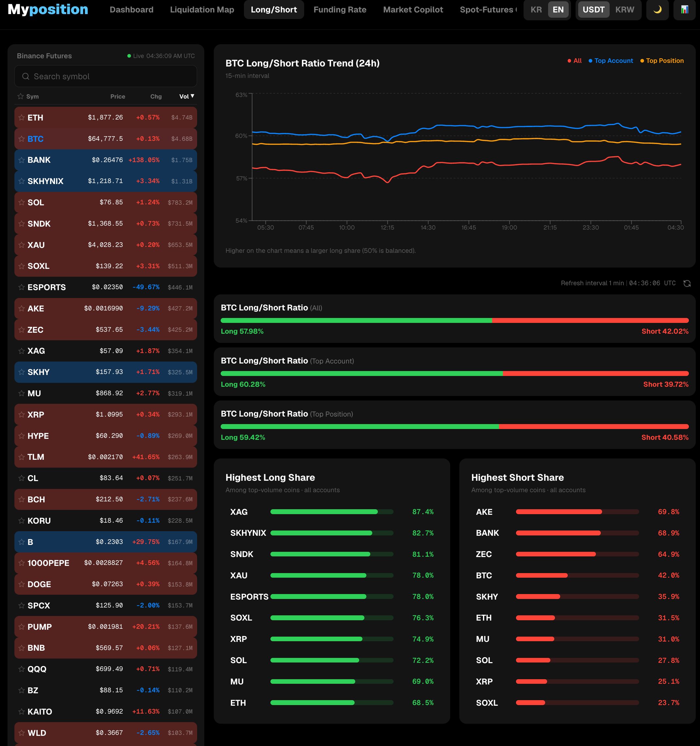Image resolution: width=700 pixels, height=746 pixels.
Task: Sort symbols by Chg column
Action: [x=156, y=96]
